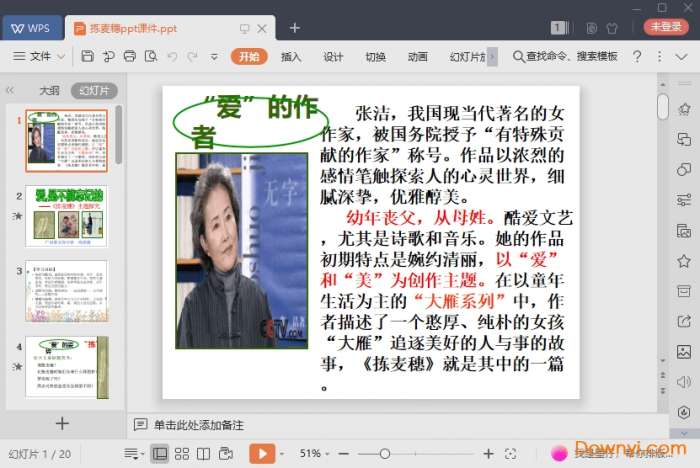Select the 切换 ribbon tab

point(375,57)
